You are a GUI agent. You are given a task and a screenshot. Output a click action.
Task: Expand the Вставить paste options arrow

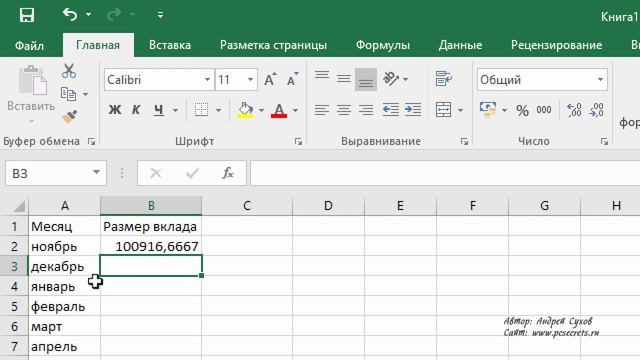click(x=31, y=122)
